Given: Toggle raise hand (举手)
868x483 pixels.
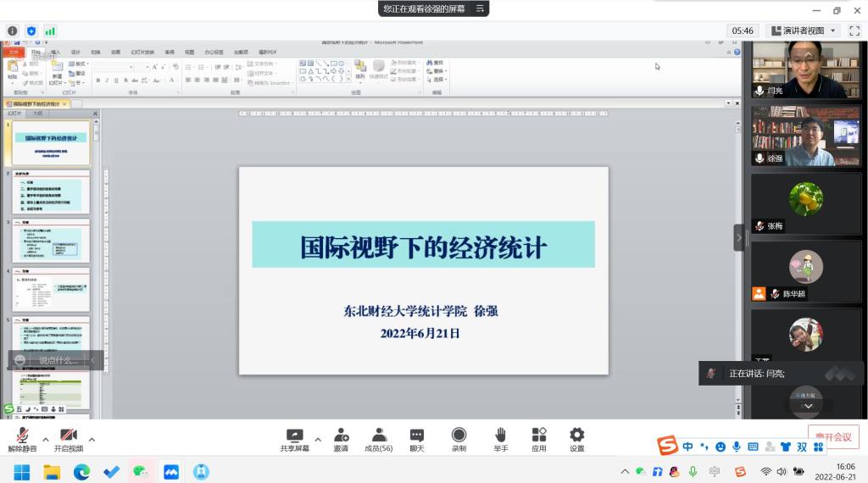Looking at the screenshot, I should pyautogui.click(x=500, y=437).
